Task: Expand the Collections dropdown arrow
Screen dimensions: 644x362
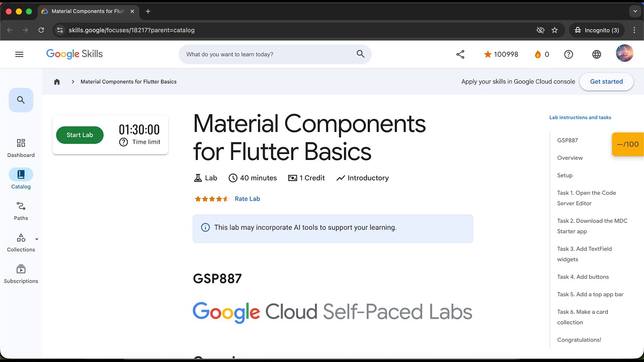Action: pos(37,239)
